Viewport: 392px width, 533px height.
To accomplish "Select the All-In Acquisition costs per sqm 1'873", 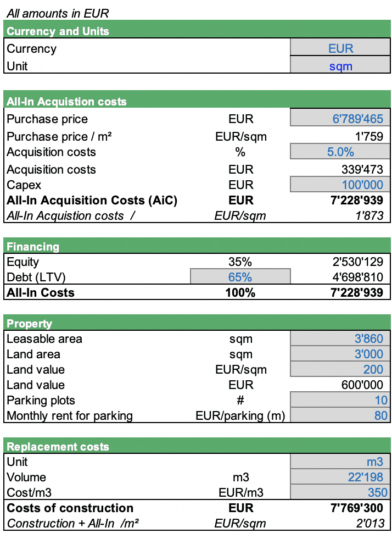I will (369, 215).
